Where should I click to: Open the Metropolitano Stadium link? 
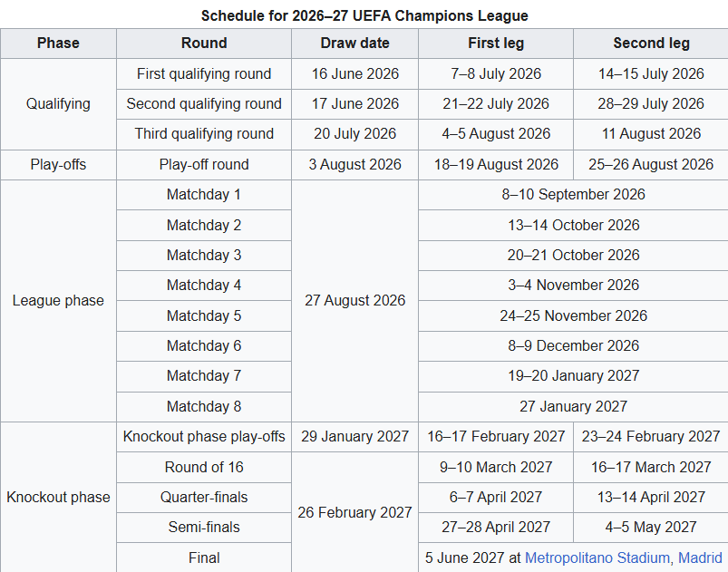click(597, 557)
